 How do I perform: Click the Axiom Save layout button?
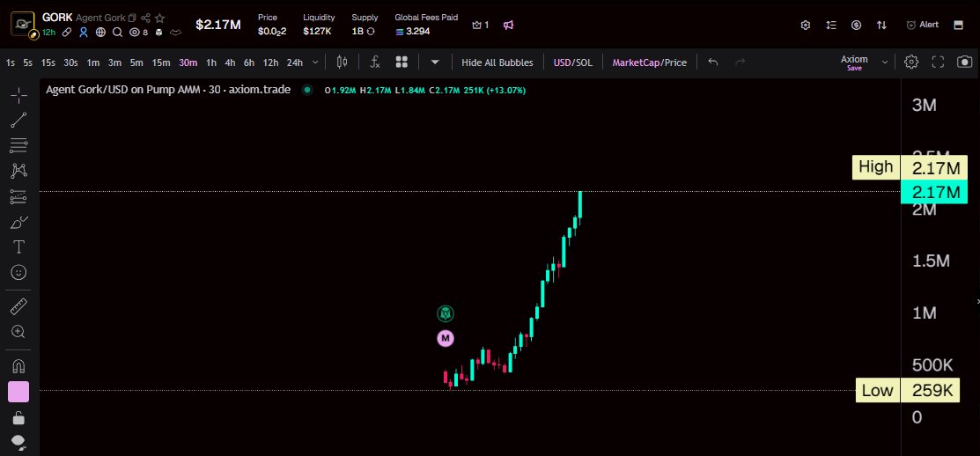click(854, 63)
